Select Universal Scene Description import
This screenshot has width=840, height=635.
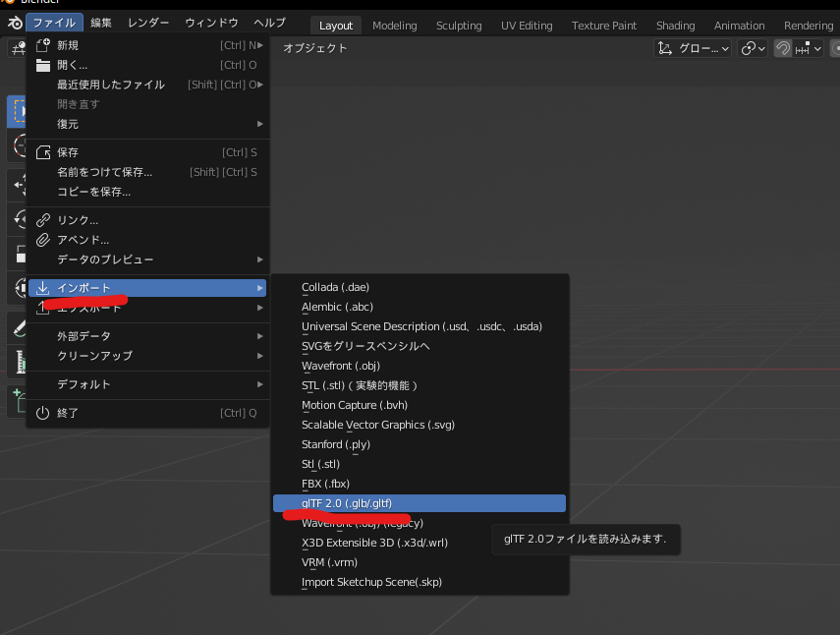420,326
